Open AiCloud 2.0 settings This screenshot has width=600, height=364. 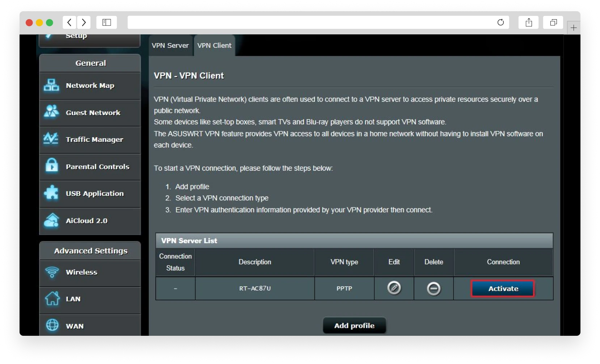[x=51, y=220]
